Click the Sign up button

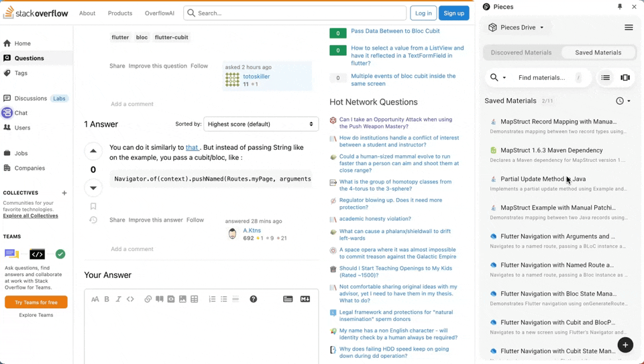tap(453, 13)
